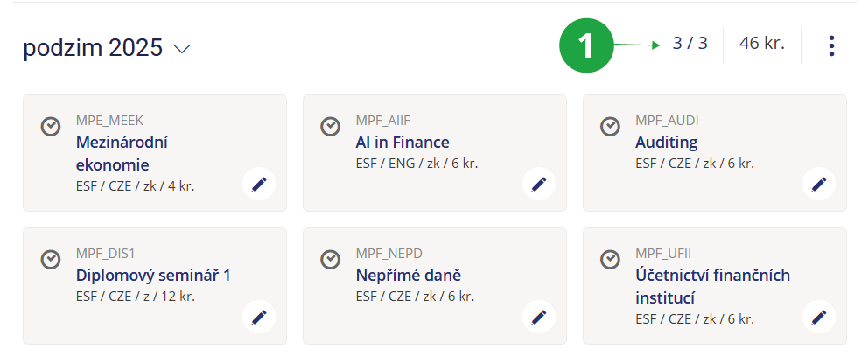Click clock status icon on MPF_AUDI card
The height and width of the screenshot is (356, 868).
tap(611, 126)
